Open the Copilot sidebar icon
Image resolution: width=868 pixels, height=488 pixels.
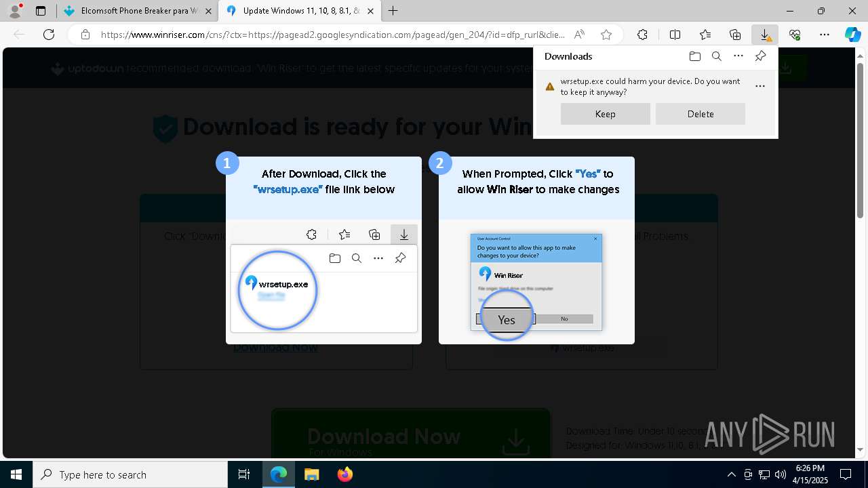(852, 35)
